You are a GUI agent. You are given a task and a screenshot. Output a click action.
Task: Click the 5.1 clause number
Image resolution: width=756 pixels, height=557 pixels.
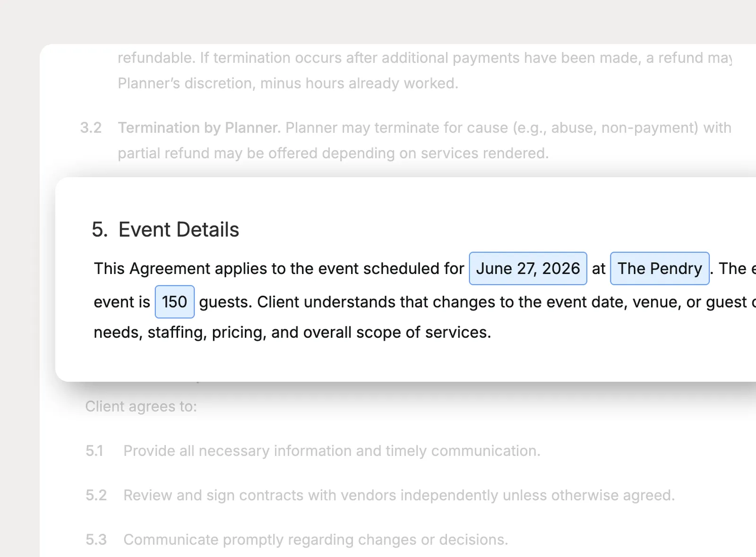(x=94, y=451)
